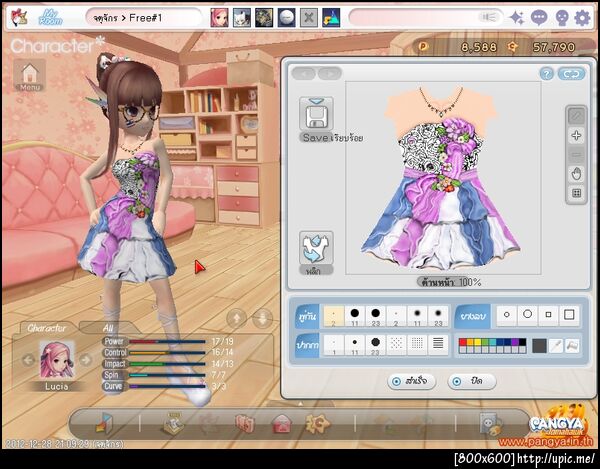This screenshot has width=600, height=469.
Task: Open the cookie icon in bottom bar
Action: click(x=317, y=423)
